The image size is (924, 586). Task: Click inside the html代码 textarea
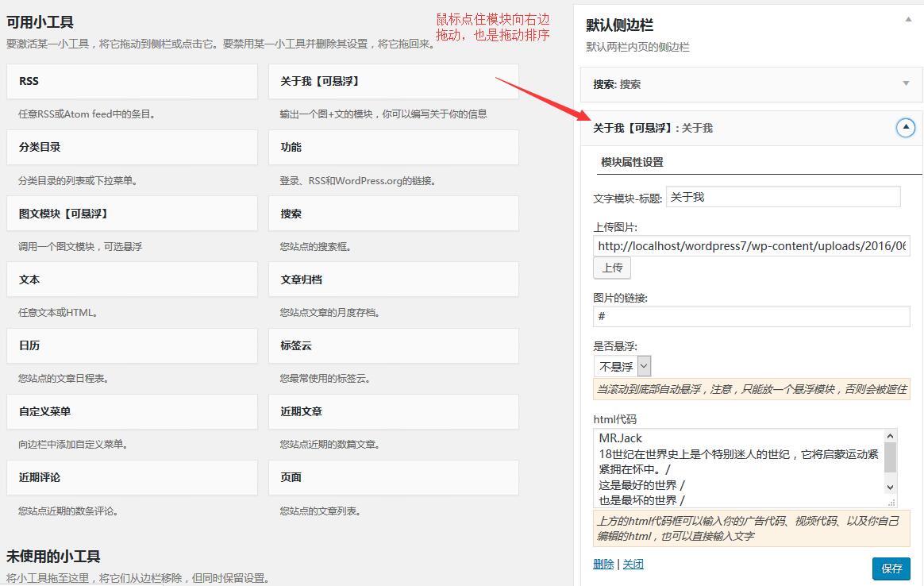coord(738,468)
